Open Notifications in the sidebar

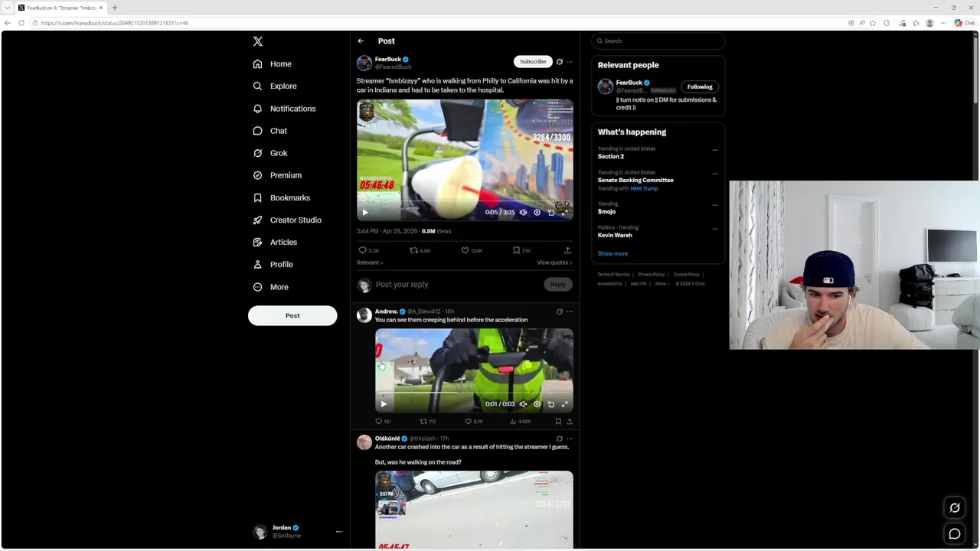point(284,109)
